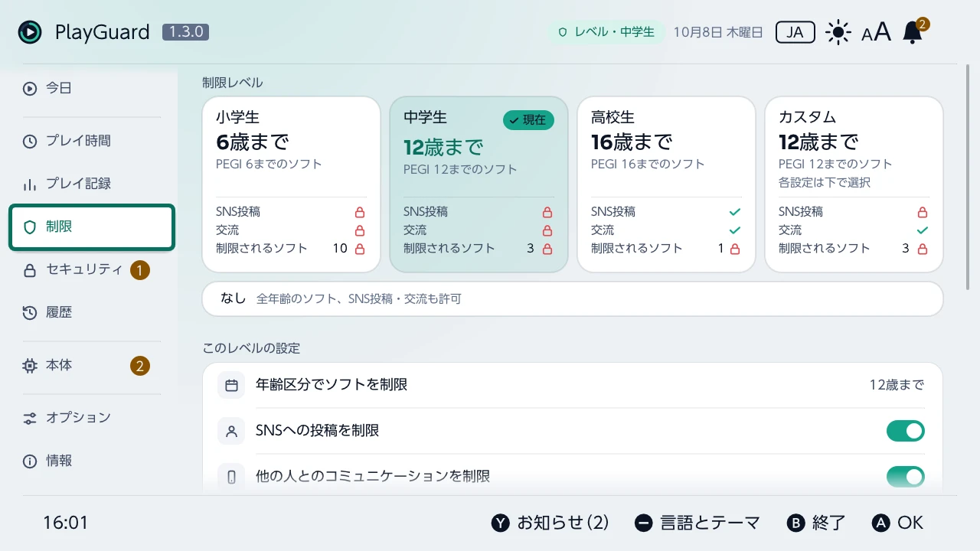The height and width of the screenshot is (551, 980).
Task: Turn off the SNSへの投稿を制限 switch
Action: (x=906, y=431)
